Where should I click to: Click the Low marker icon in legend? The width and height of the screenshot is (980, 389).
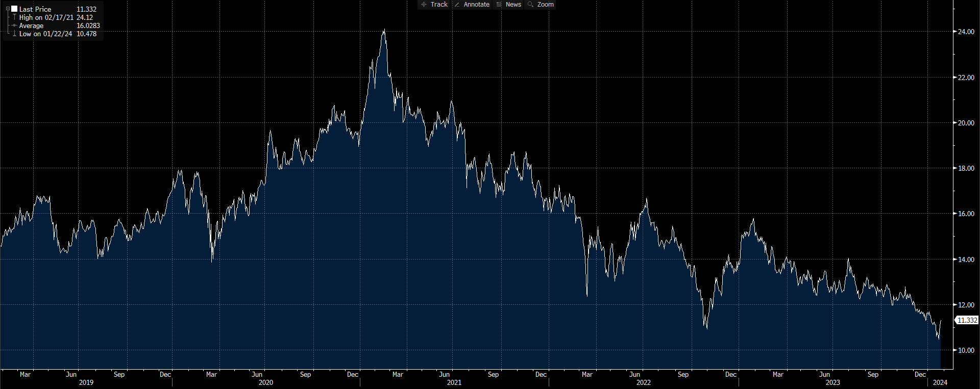(14, 34)
